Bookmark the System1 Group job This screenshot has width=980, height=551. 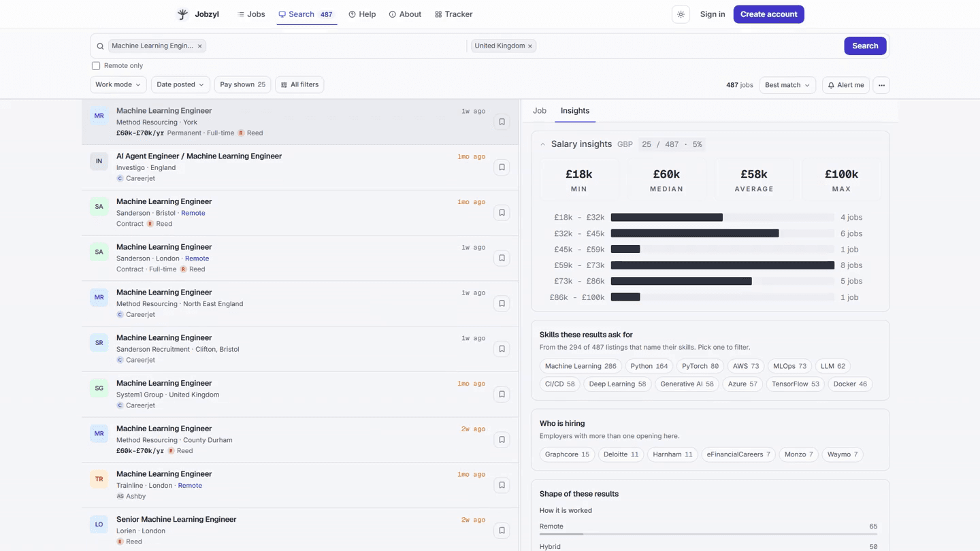[502, 395]
